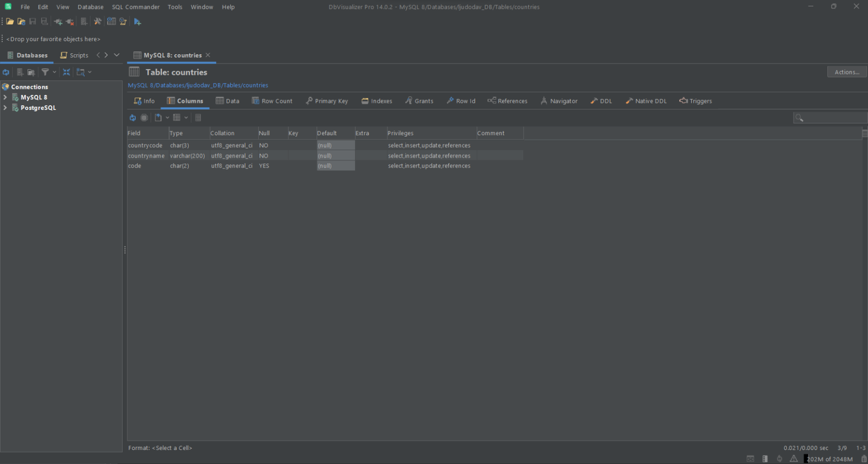
Task: Reload the databases tree with refresh icon
Action: click(x=6, y=72)
